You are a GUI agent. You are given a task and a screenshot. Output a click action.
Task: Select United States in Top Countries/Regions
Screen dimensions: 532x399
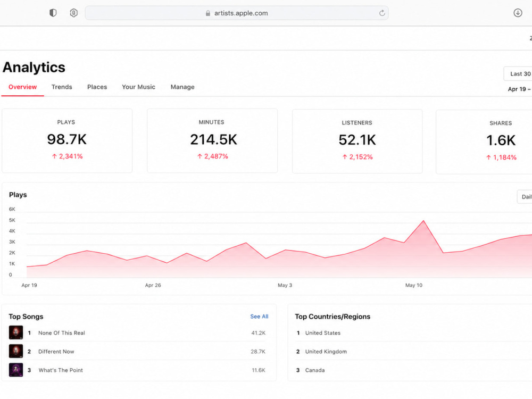[323, 333]
